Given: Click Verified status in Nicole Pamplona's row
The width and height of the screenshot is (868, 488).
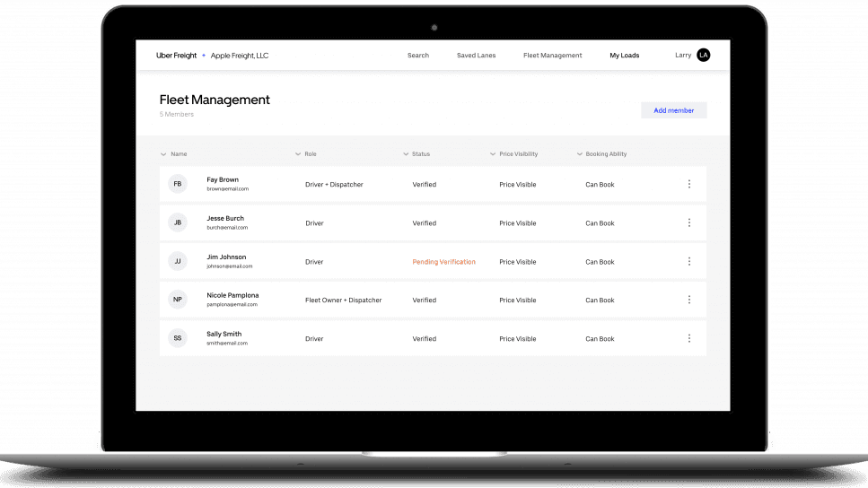Looking at the screenshot, I should (425, 300).
